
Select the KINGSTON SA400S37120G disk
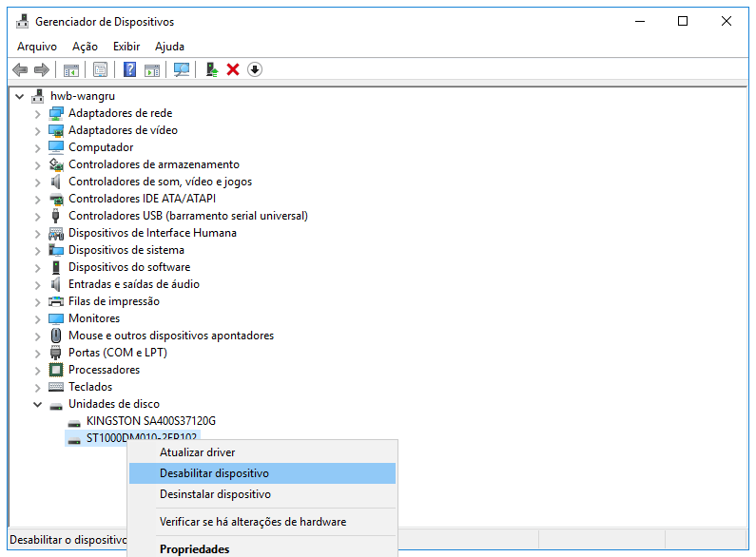pyautogui.click(x=150, y=421)
